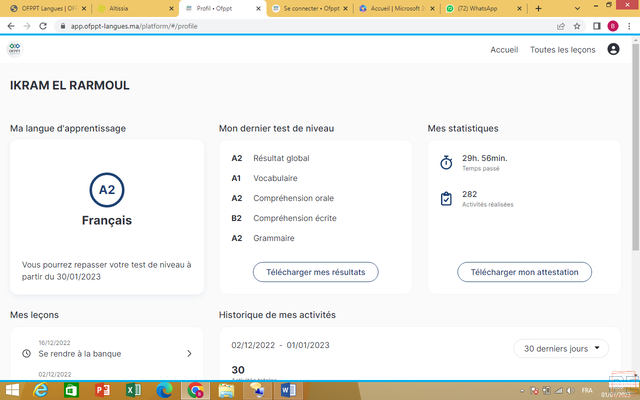This screenshot has width=640, height=400.
Task: Click the A2 level circle badge
Action: (107, 190)
